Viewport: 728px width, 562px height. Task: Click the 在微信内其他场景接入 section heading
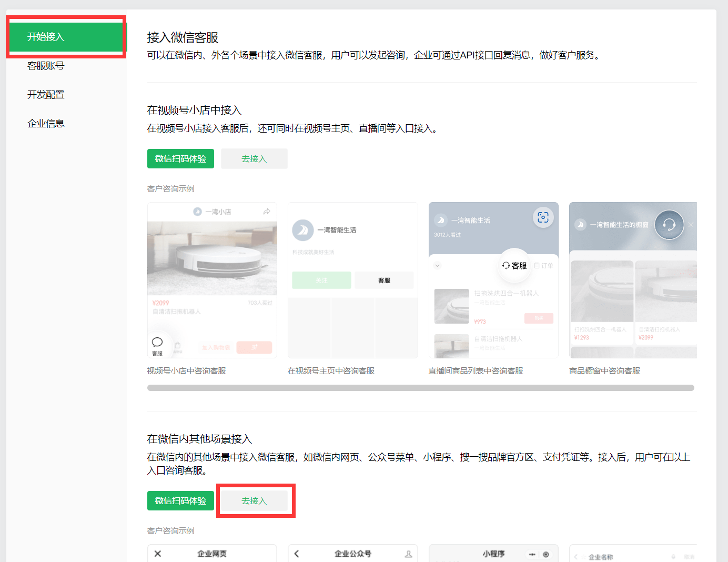[199, 439]
